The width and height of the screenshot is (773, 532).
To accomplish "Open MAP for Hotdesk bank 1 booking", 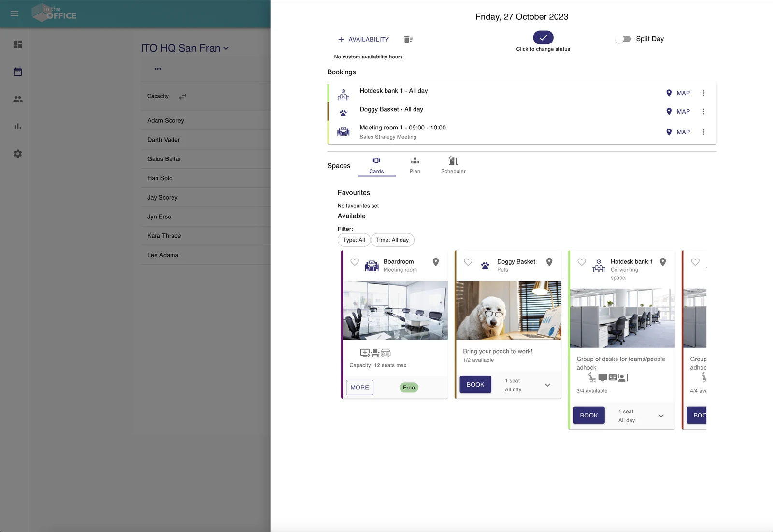I will (678, 93).
